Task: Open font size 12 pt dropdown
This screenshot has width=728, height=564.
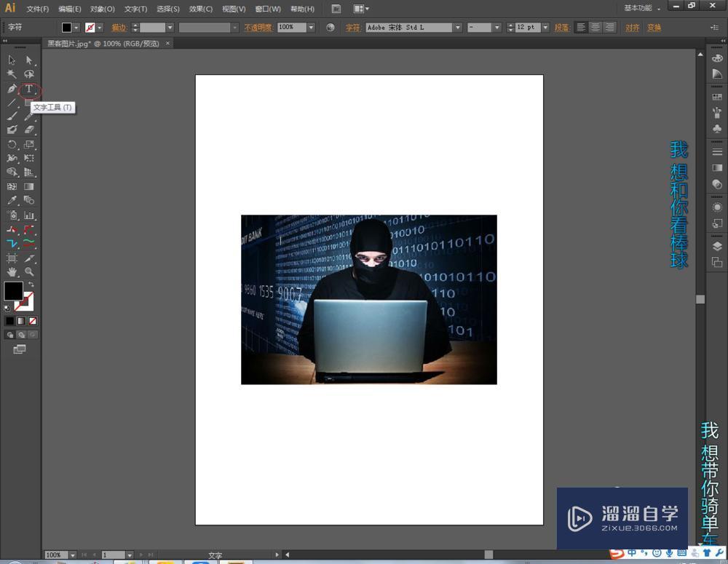Action: click(x=545, y=28)
